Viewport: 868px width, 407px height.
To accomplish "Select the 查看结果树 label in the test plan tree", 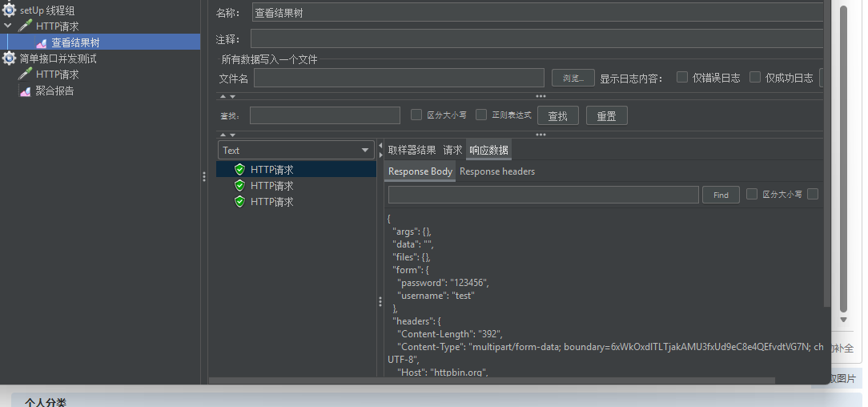I will click(75, 42).
